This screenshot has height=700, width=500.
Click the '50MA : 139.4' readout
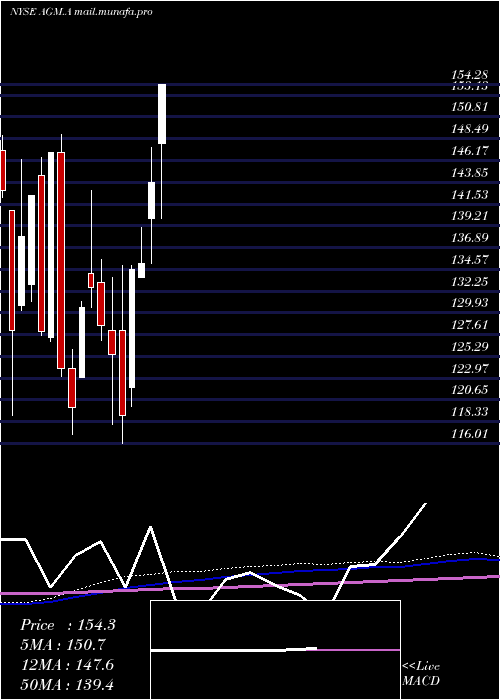click(x=67, y=685)
